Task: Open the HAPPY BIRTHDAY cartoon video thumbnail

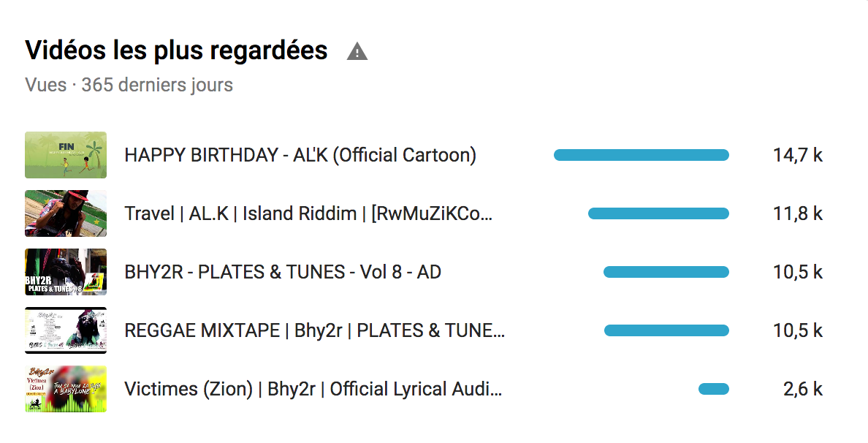Action: tap(66, 155)
